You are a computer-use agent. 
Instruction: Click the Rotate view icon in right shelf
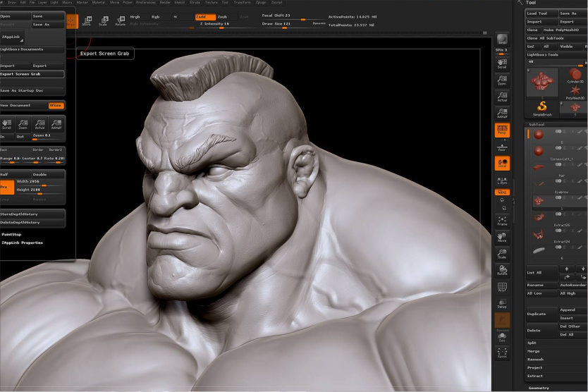502,270
